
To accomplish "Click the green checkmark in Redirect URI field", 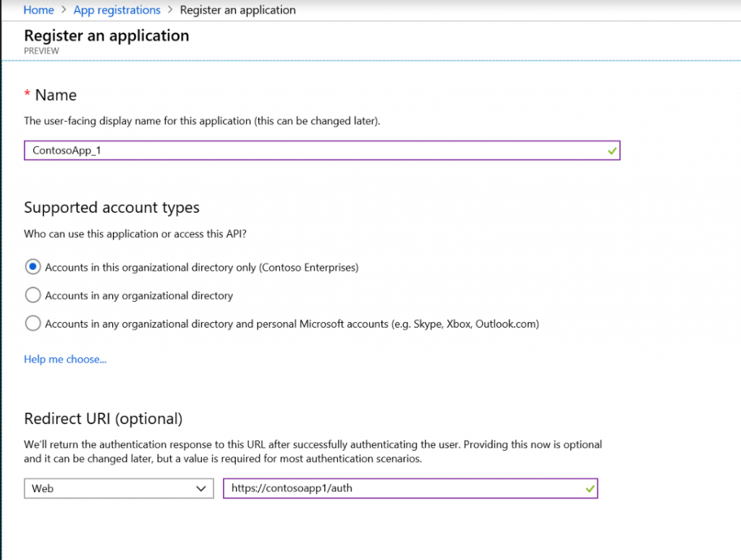I will tap(590, 489).
